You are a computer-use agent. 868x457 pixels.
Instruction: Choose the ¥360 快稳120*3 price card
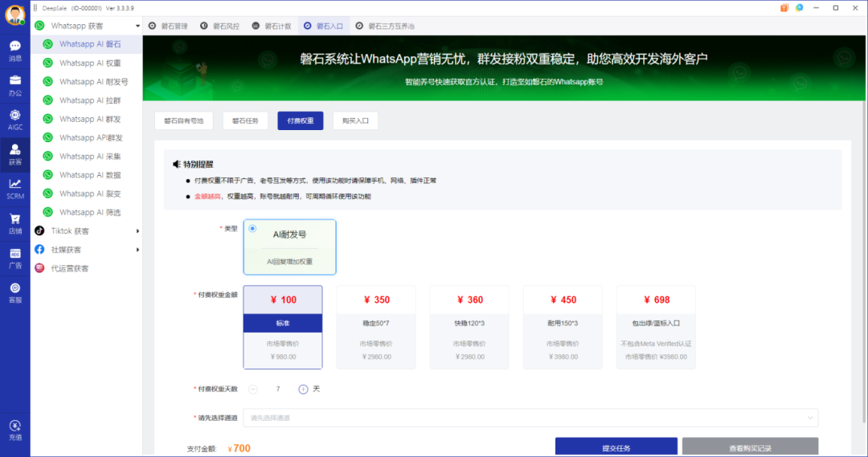click(469, 327)
